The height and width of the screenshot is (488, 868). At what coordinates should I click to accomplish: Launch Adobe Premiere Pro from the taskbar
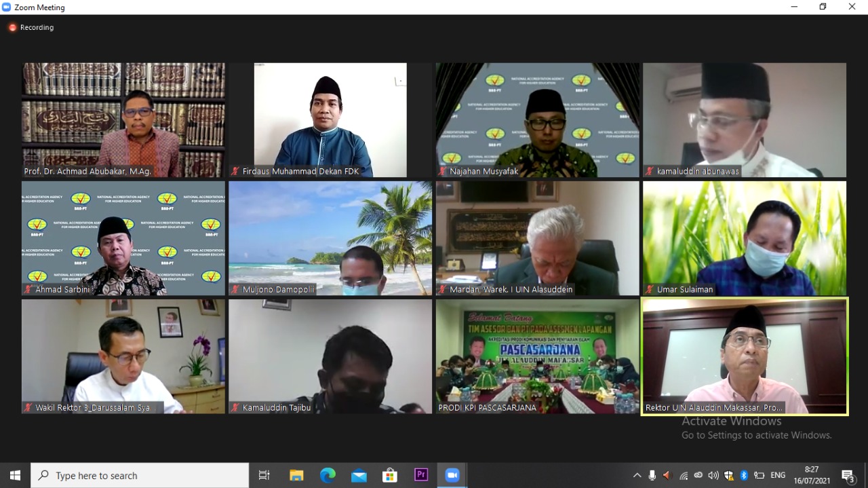coord(421,475)
